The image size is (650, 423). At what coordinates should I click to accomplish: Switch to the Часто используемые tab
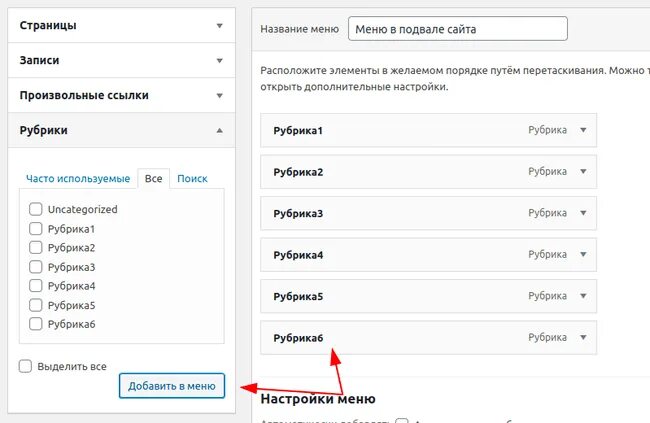(78, 178)
